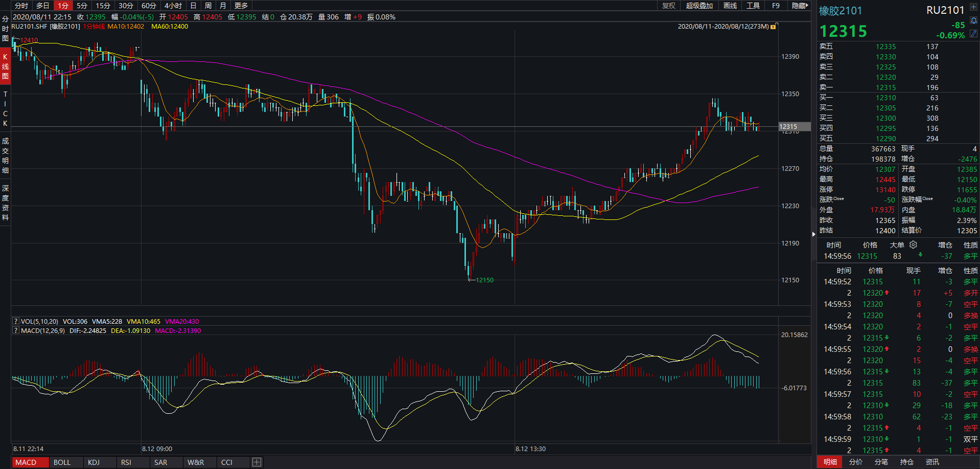This screenshot has height=469, width=980.
Task: Open the TICK sidebar view
Action: [5, 108]
